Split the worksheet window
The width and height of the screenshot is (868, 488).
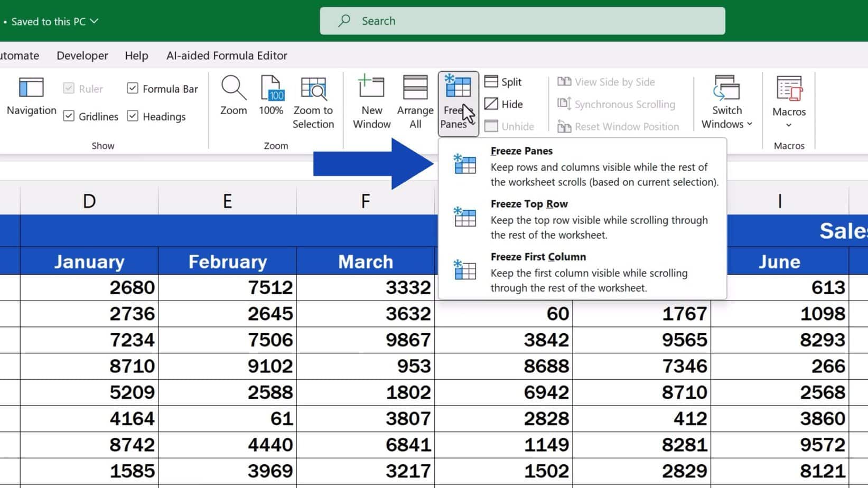click(x=503, y=82)
